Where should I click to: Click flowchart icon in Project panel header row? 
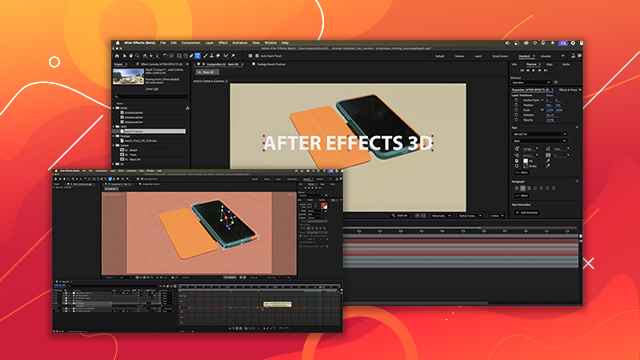(x=187, y=108)
